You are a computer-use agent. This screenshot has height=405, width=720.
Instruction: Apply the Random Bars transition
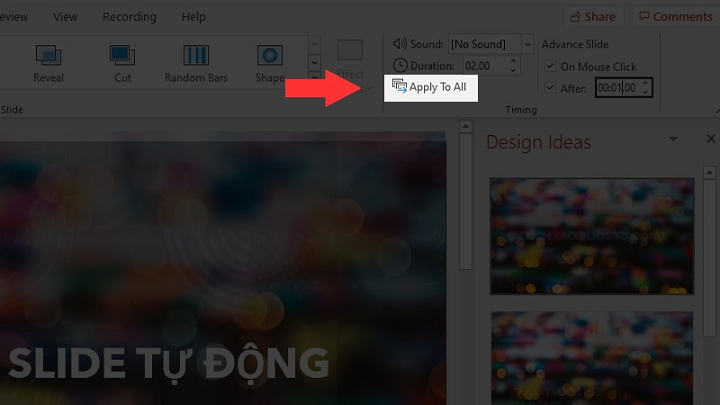point(196,56)
